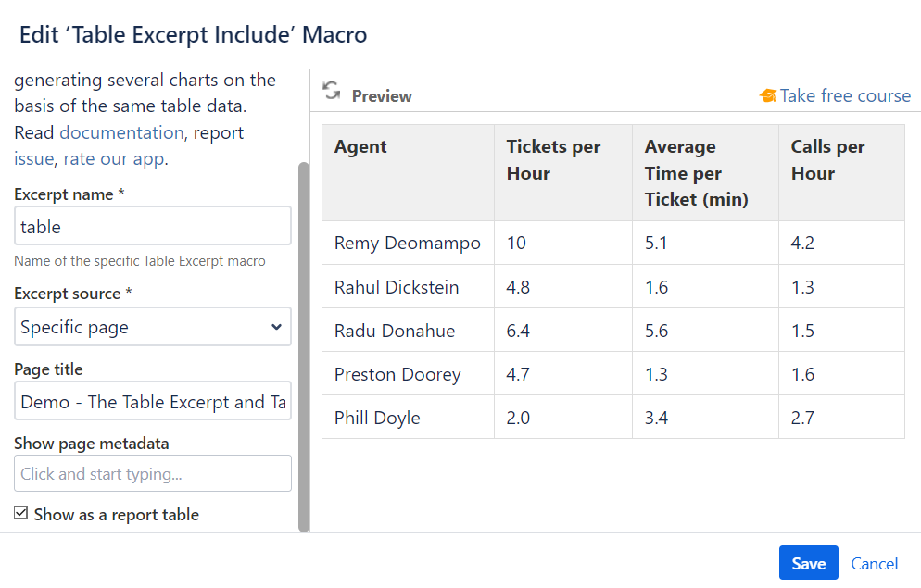Viewport: 921px width, 588px height.
Task: Click the dropdown chevron on Specific page
Action: (276, 327)
